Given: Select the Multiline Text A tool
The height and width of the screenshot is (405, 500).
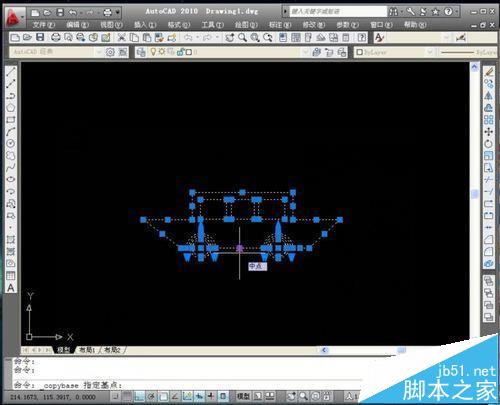Looking at the screenshot, I should coord(11,288).
